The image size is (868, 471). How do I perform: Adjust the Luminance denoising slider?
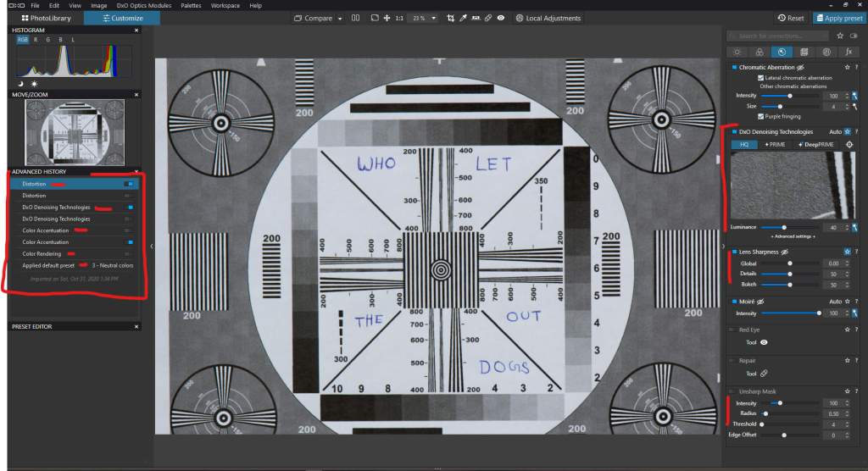click(x=784, y=227)
